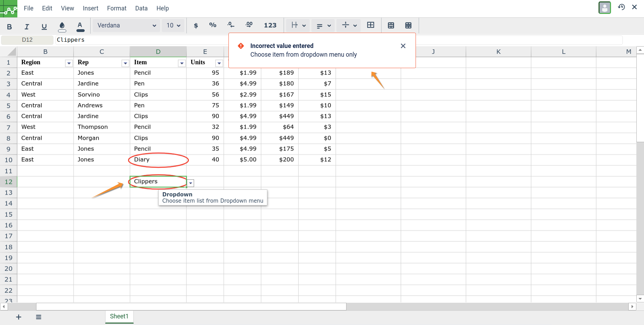Add a new sheet

point(19,317)
